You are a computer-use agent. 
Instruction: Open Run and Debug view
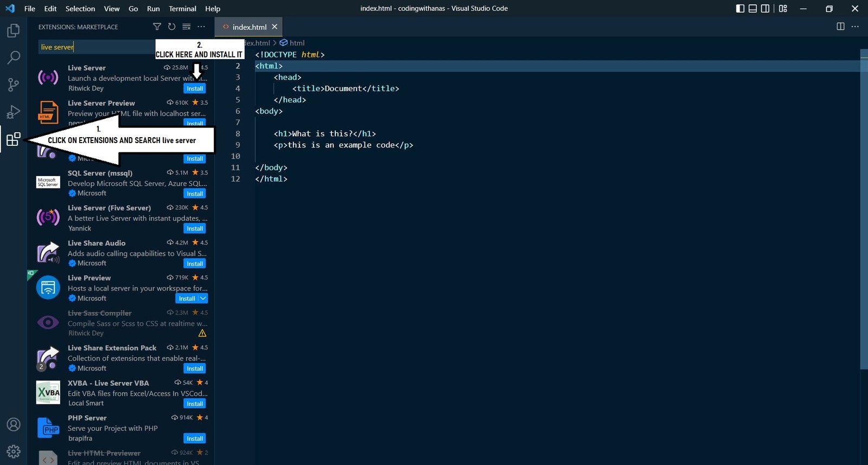13,112
